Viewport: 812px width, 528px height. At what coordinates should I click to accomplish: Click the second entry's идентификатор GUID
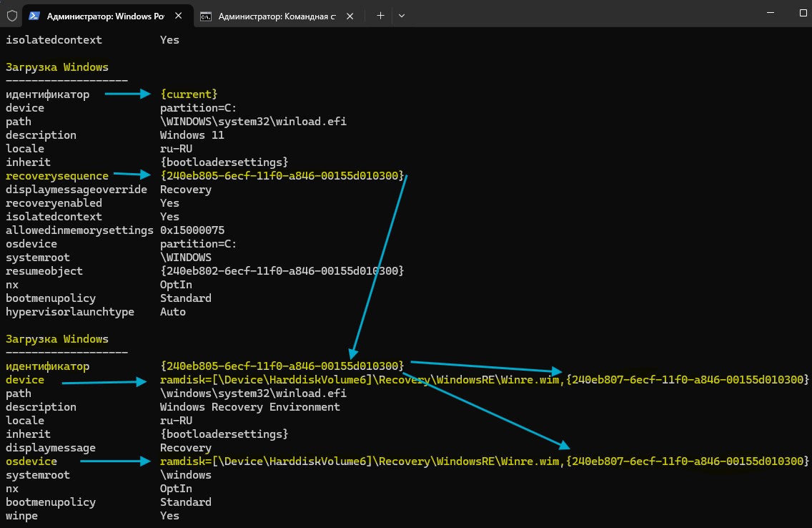coord(282,366)
